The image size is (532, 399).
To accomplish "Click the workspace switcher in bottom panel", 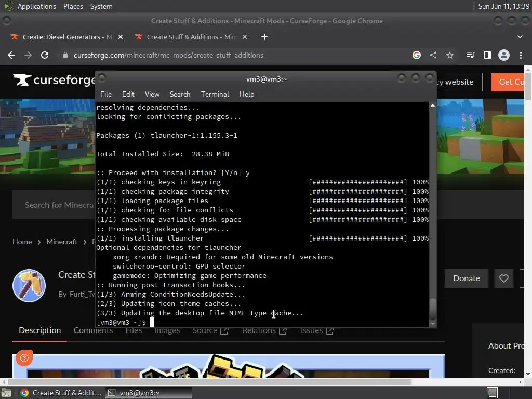I will click(493, 393).
